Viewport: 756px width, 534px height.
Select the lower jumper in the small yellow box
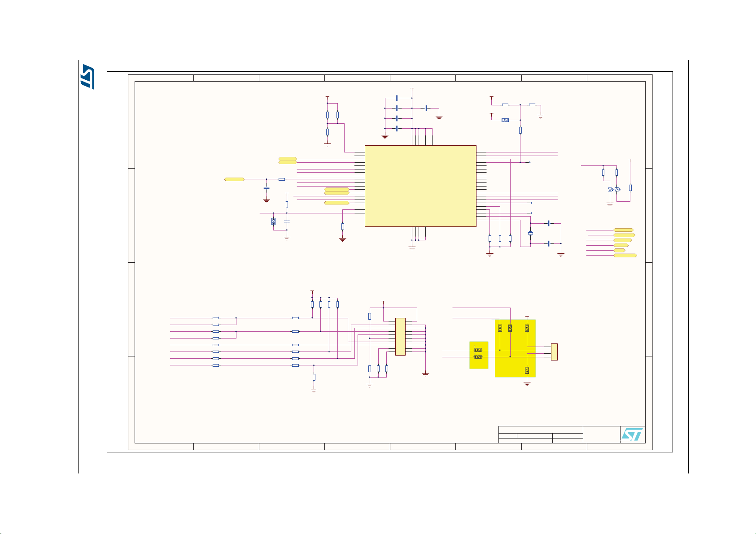pyautogui.click(x=478, y=357)
